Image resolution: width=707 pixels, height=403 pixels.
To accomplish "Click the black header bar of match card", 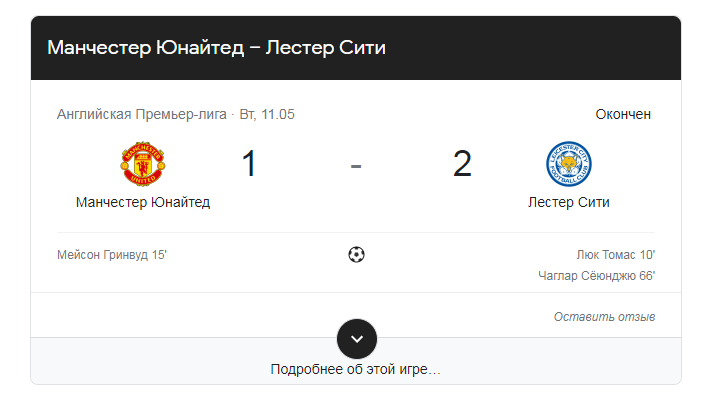I will point(356,48).
